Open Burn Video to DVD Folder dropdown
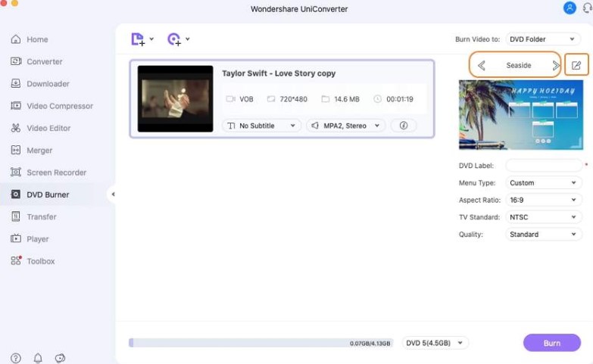The height and width of the screenshot is (364, 593). point(543,39)
